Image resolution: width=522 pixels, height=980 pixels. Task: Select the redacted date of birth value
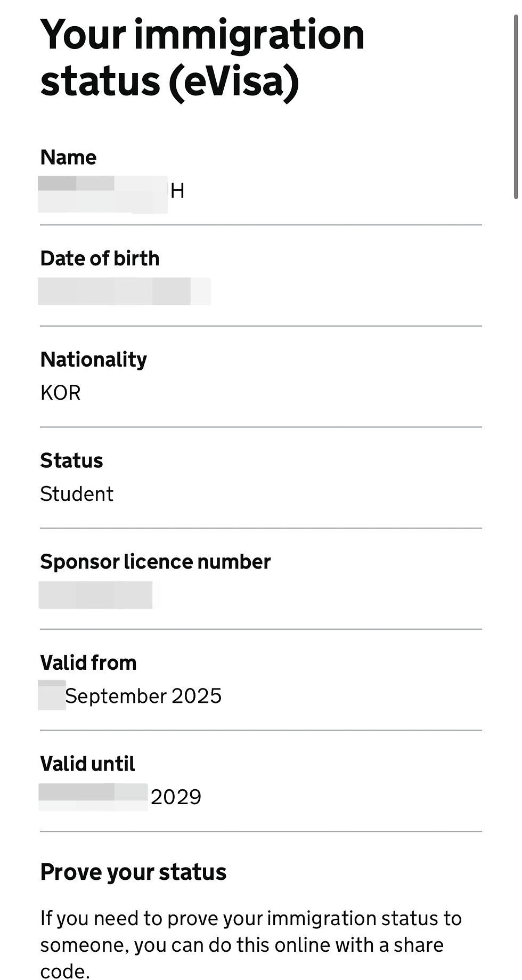pyautogui.click(x=124, y=291)
